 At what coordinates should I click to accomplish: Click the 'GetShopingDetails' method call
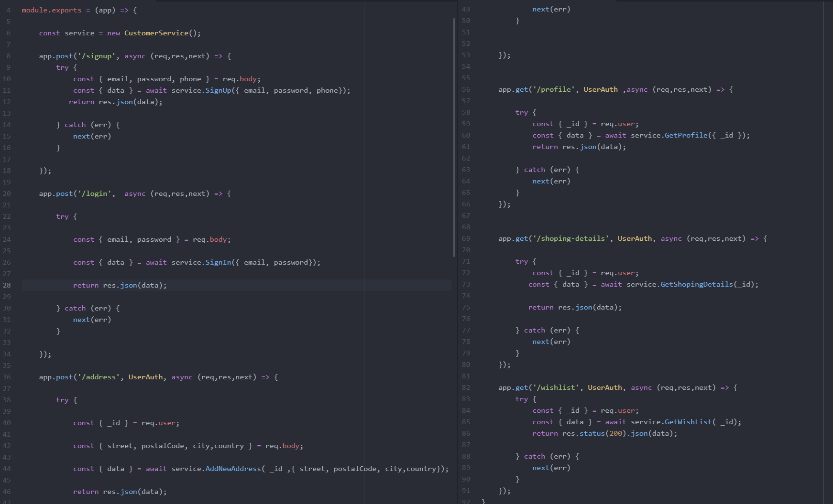[697, 284]
